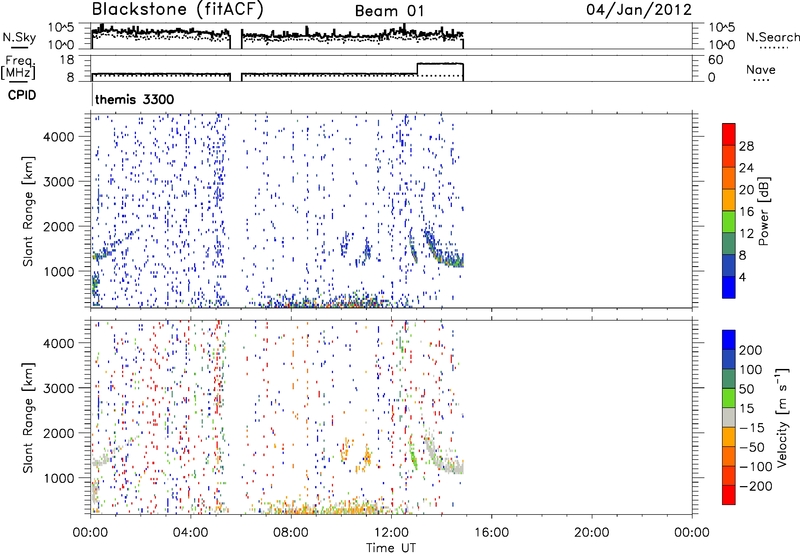Select the 'N.Sky' legend label
Screen dimensions: 800x554
(19, 37)
